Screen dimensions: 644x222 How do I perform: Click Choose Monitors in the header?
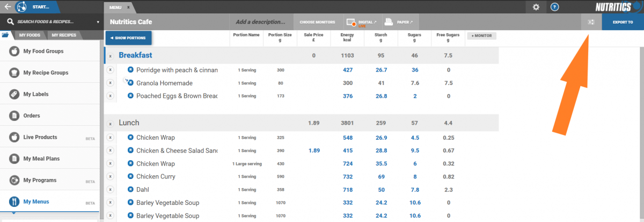coord(317,22)
